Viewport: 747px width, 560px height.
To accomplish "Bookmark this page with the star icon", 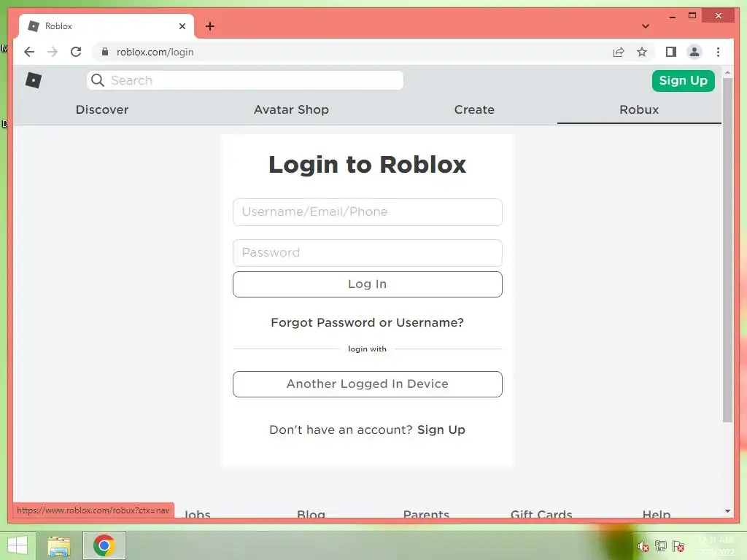I will pos(642,52).
